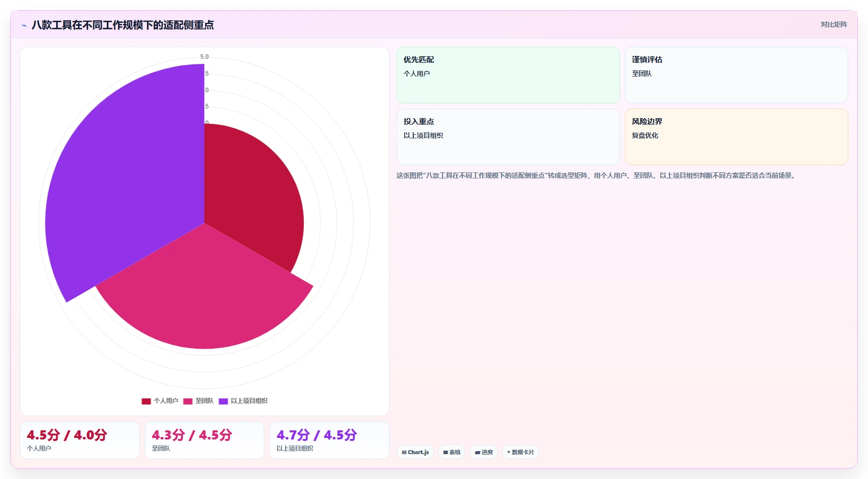
Task: Click 个人用户 text in 优先匹配 card
Action: (417, 73)
